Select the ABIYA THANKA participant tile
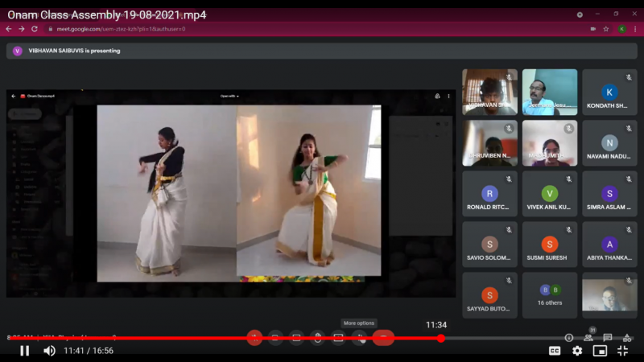 tap(609, 245)
